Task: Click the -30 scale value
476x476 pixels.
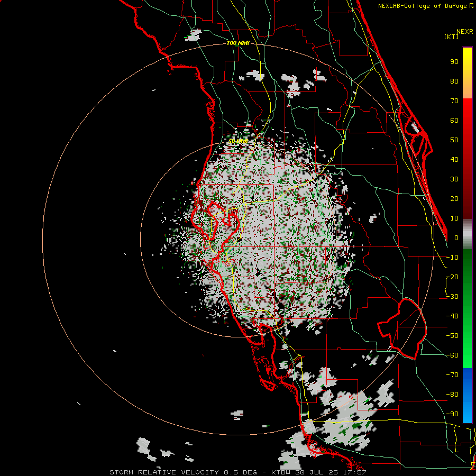Action: coord(452,297)
